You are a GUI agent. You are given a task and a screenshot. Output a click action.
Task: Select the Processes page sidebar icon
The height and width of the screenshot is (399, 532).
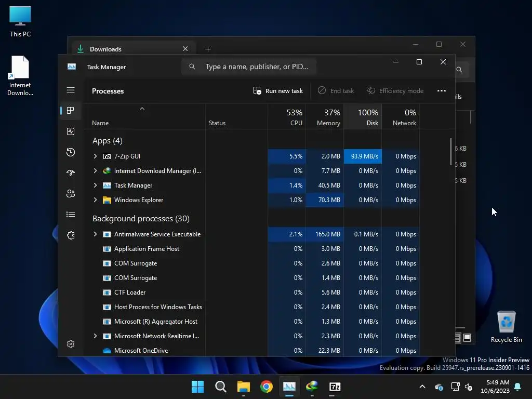point(71,110)
